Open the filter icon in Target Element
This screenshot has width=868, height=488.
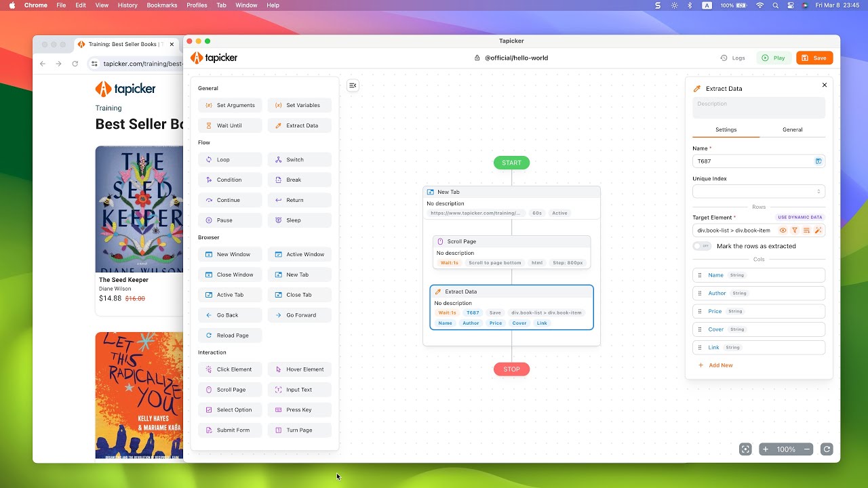(795, 230)
